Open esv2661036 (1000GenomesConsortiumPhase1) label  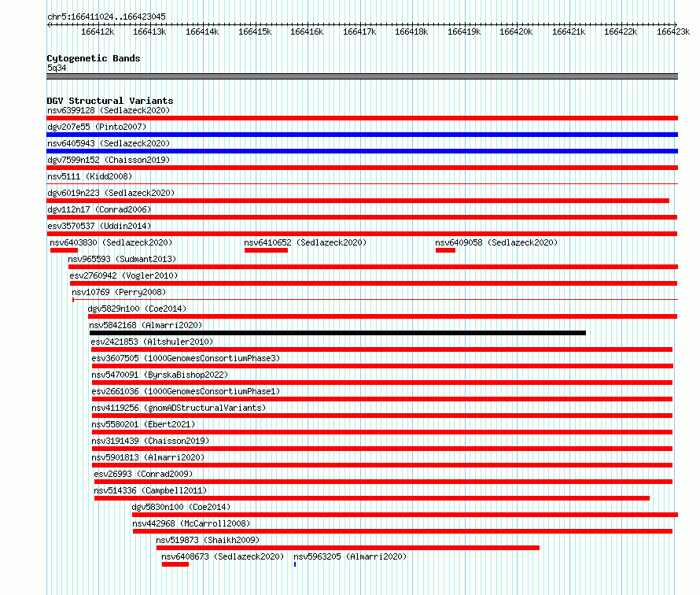point(186,391)
